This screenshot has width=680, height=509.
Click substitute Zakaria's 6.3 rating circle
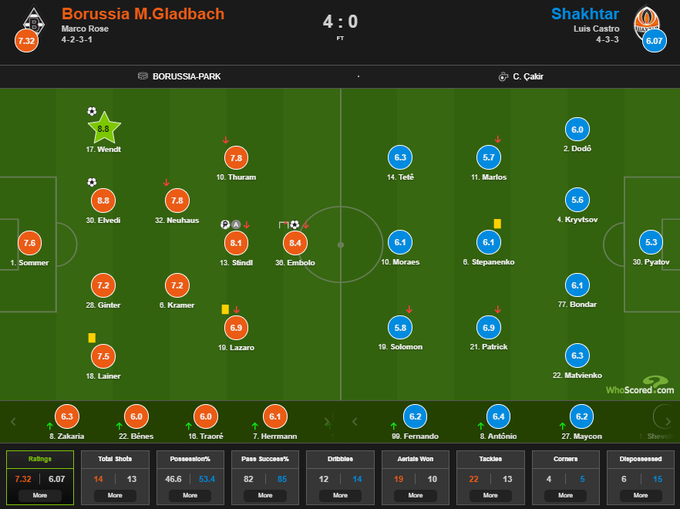click(66, 416)
